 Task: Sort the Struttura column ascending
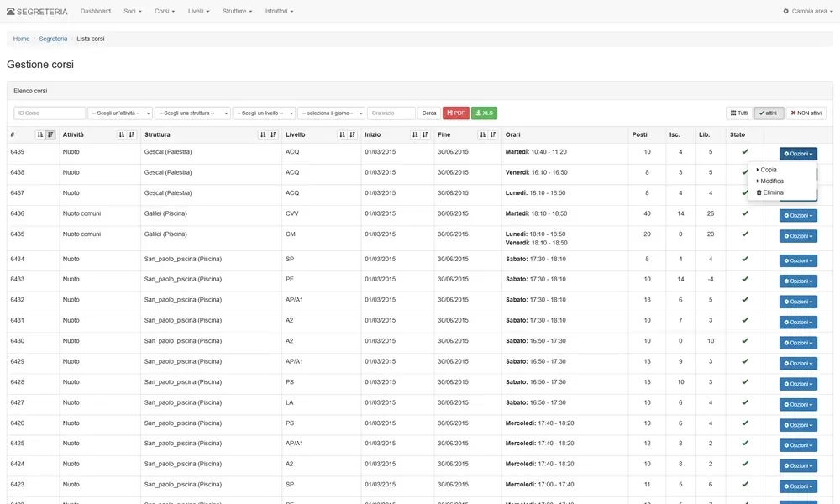(x=263, y=135)
